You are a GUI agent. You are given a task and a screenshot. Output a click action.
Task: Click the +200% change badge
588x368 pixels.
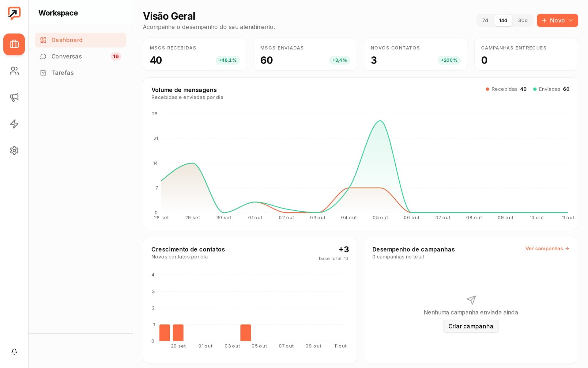449,60
